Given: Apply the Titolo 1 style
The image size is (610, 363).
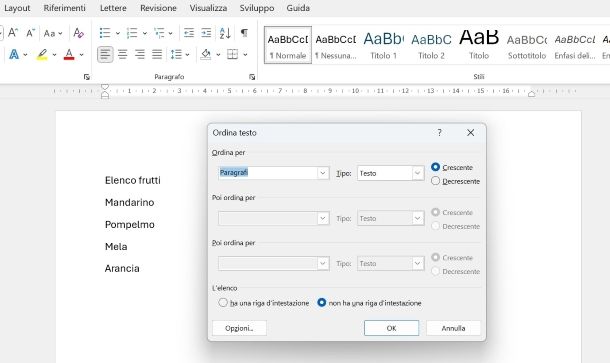Looking at the screenshot, I should click(x=384, y=45).
